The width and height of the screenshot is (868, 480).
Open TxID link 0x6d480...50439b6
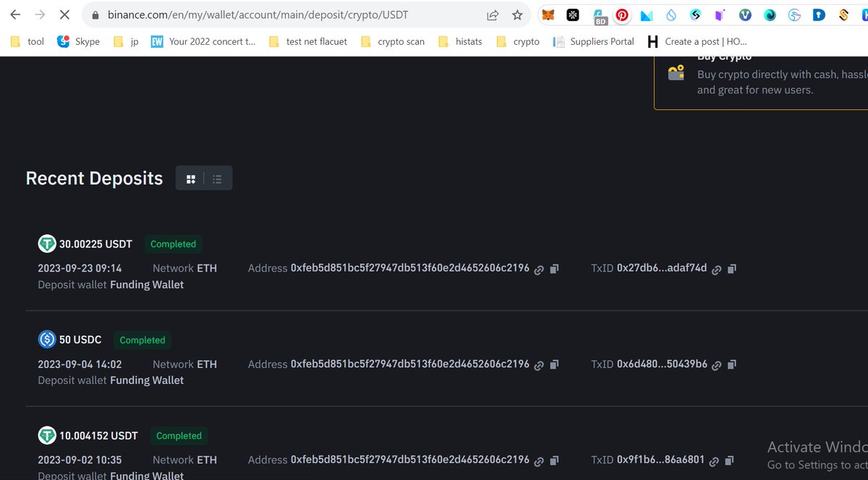pos(716,365)
